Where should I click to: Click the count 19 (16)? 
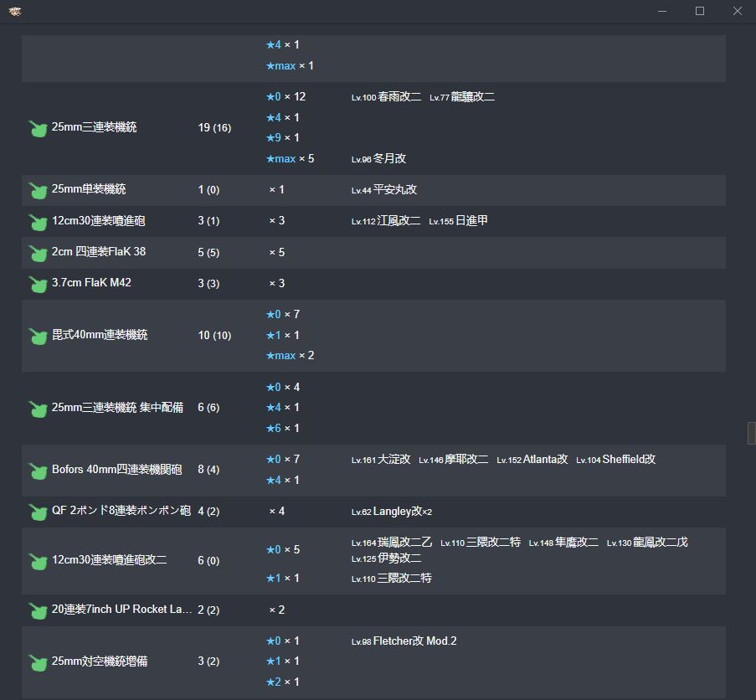[214, 128]
